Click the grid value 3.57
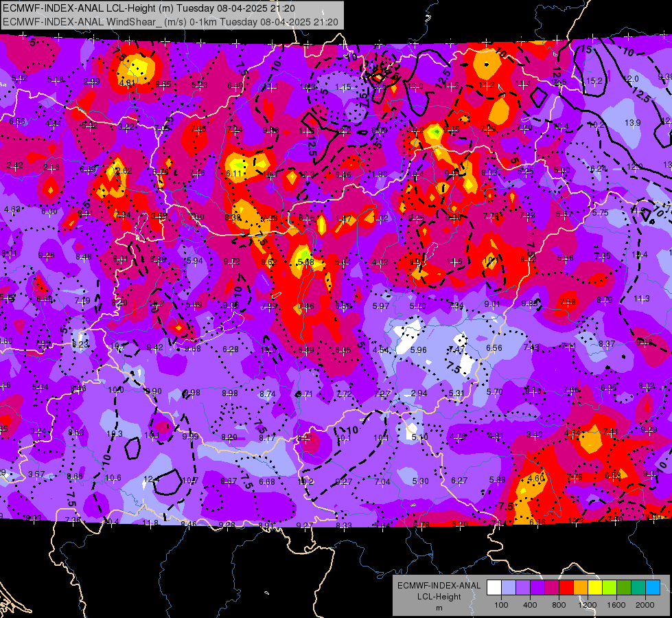 coord(36,474)
